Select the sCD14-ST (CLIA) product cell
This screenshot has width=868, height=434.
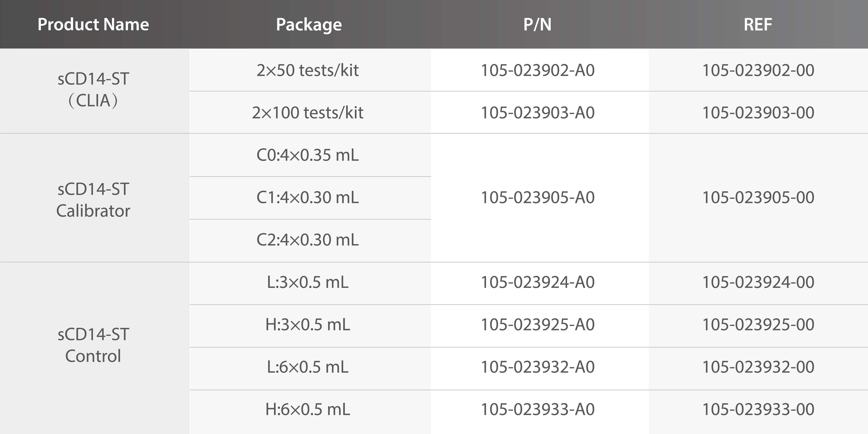coord(93,90)
